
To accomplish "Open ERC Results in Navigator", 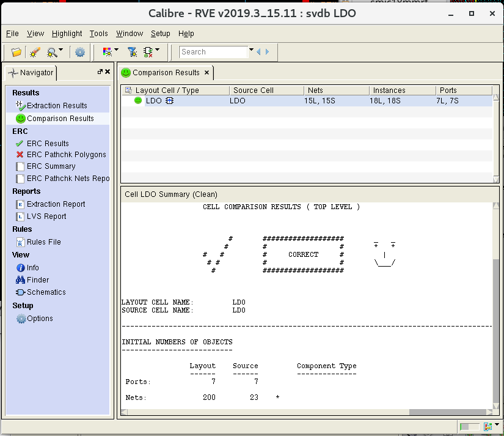I will click(x=48, y=144).
